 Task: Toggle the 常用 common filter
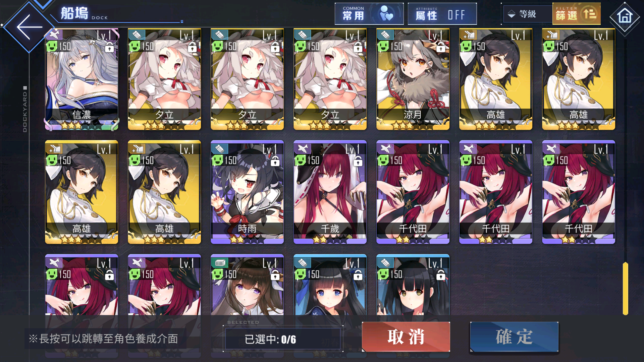(369, 14)
